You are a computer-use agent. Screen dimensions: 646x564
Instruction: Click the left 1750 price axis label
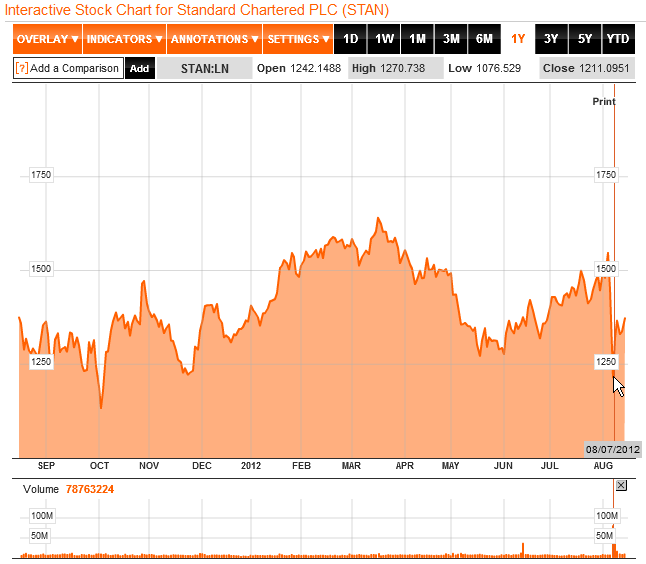[x=41, y=175]
